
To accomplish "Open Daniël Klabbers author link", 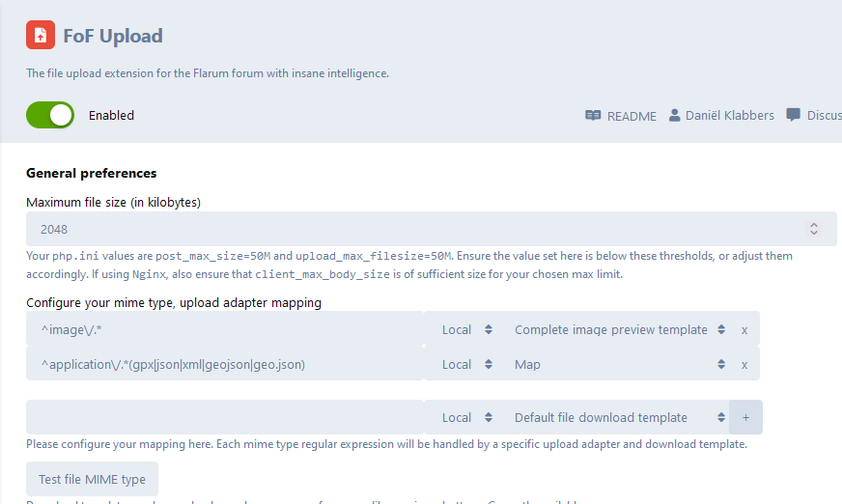I will point(721,116).
